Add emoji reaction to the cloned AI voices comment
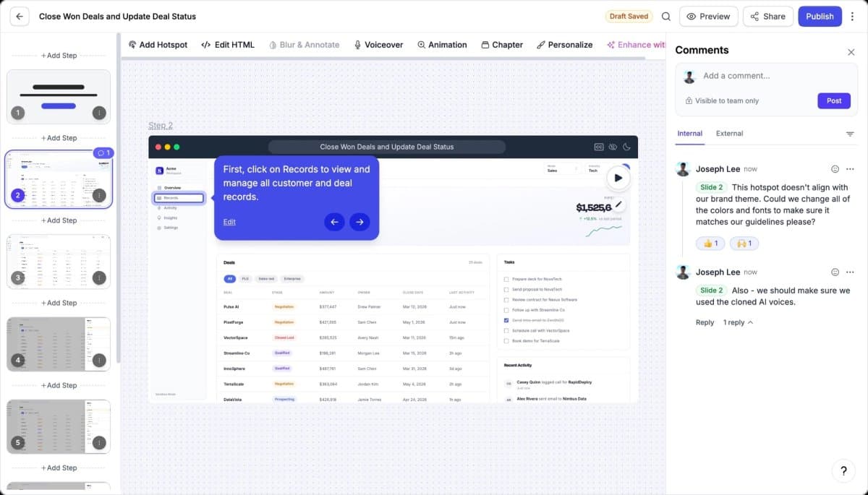 [835, 272]
